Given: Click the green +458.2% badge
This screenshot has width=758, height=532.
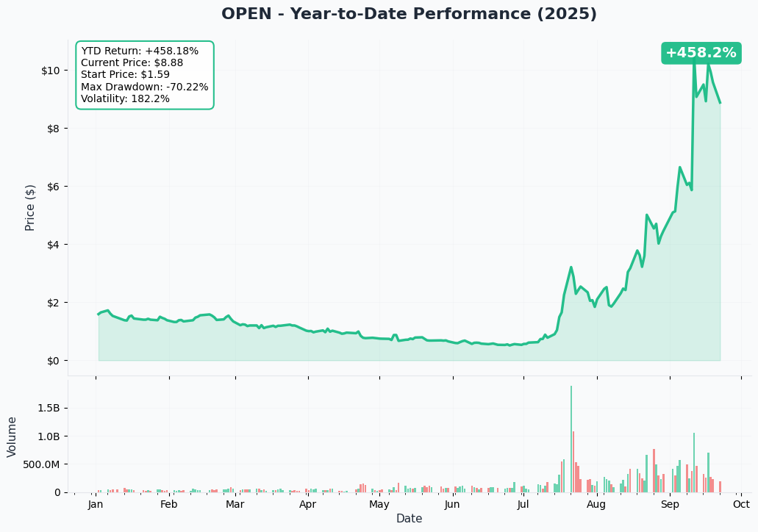Looking at the screenshot, I should point(701,53).
